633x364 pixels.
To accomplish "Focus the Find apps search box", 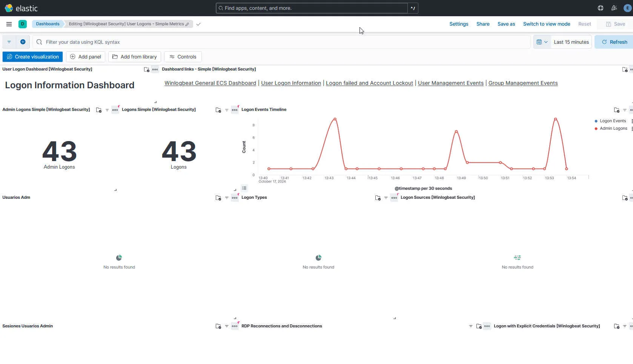I will coord(312,8).
